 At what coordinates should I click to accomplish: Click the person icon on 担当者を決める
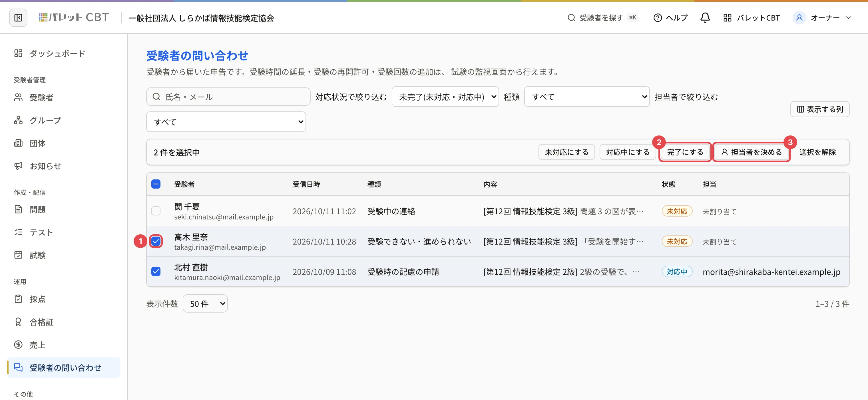click(724, 152)
